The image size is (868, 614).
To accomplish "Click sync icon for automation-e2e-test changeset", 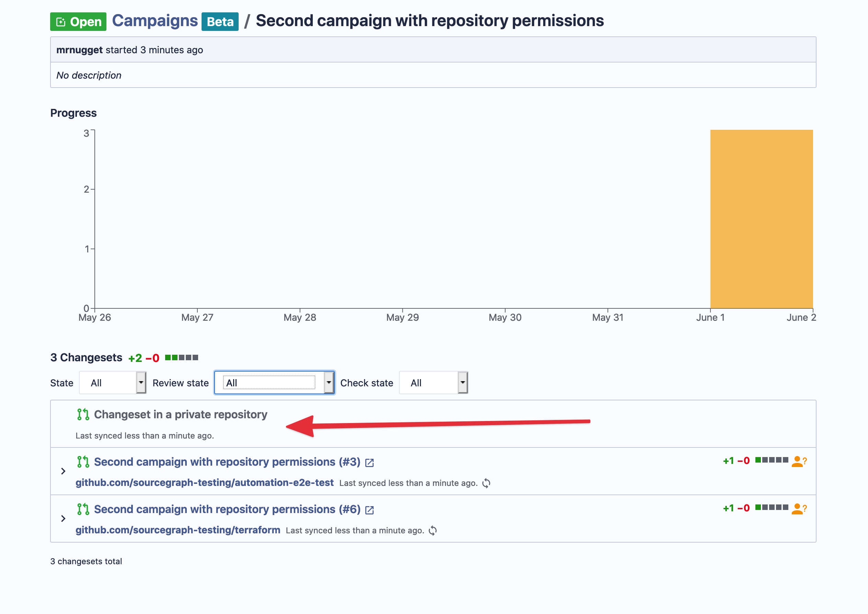I will click(x=486, y=483).
